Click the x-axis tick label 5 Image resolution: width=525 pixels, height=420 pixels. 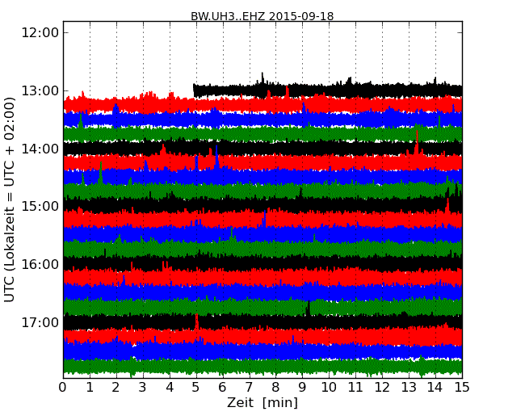(x=196, y=388)
